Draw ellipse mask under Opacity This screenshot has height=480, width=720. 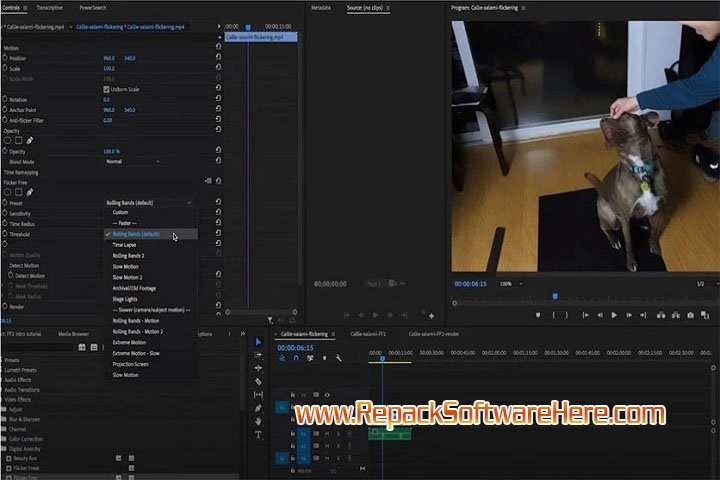click(7, 141)
